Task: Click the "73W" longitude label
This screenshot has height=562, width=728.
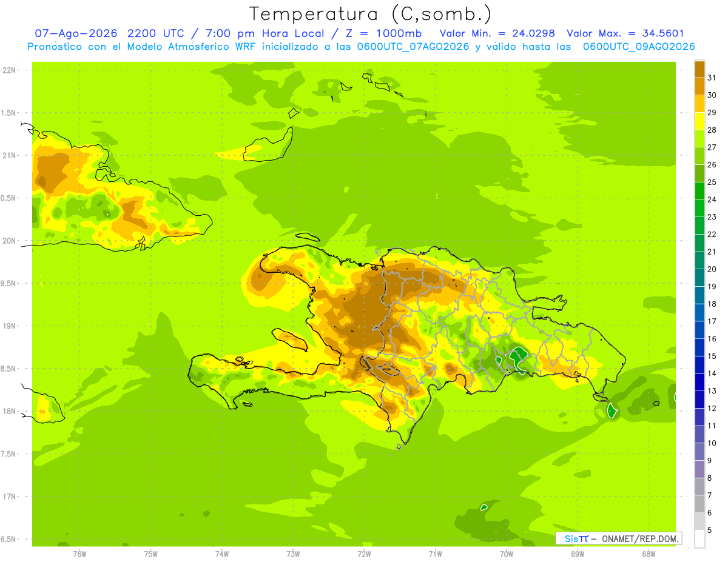Action: pyautogui.click(x=293, y=554)
